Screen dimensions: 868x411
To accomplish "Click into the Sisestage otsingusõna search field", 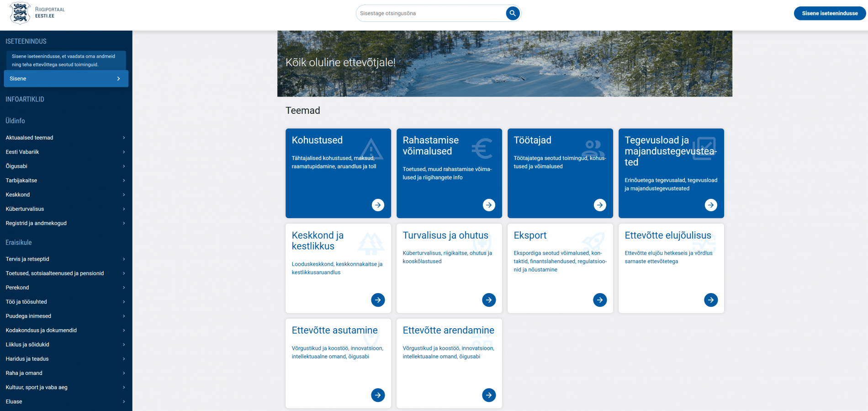I will point(429,13).
